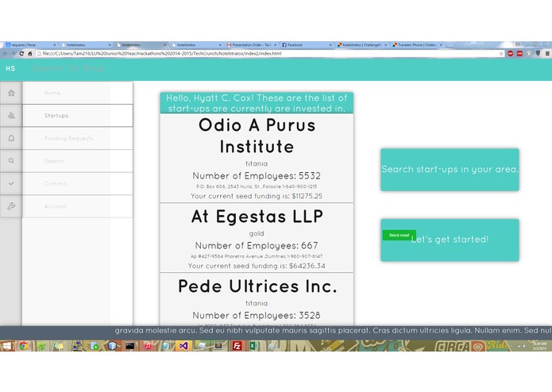This screenshot has height=392, width=552.
Task: Switch to the 'requests | Parse' browser tab
Action: [30, 45]
